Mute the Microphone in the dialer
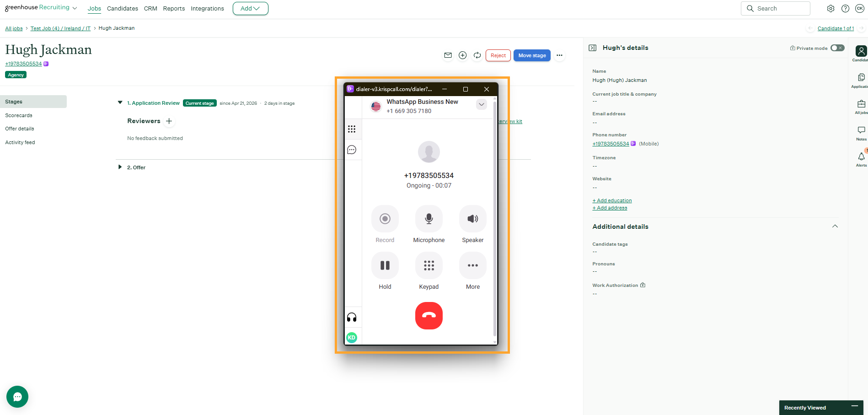Image resolution: width=868 pixels, height=415 pixels. click(429, 219)
